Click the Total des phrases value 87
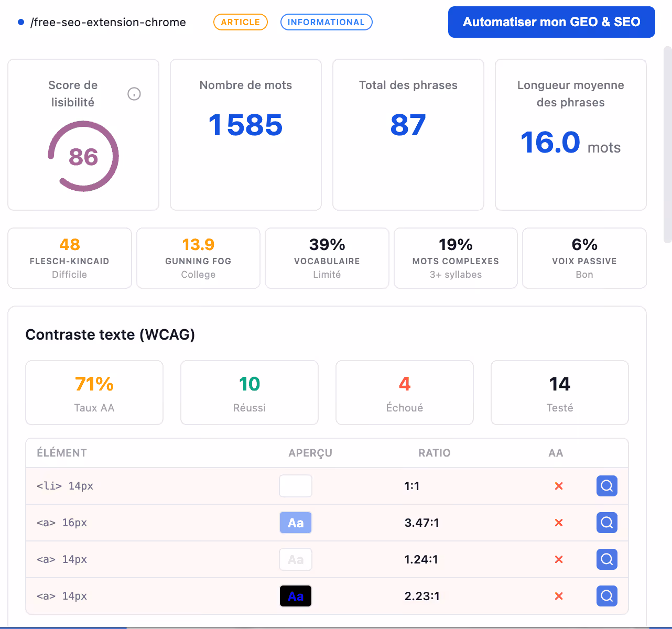 (408, 125)
